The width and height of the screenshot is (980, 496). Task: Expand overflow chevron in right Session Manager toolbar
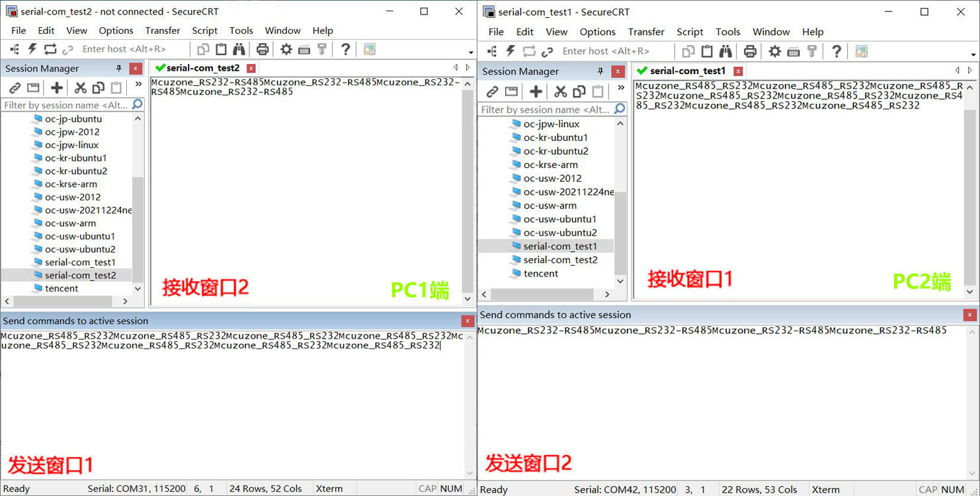620,88
